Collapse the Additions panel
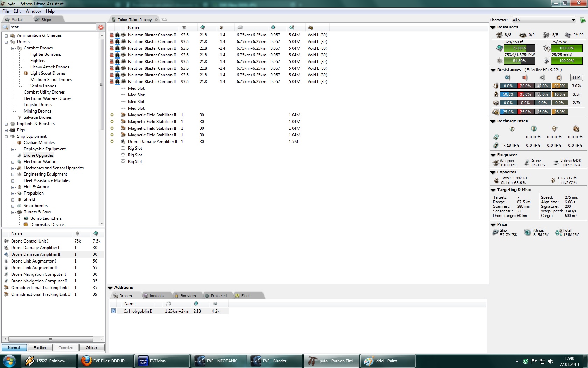The width and height of the screenshot is (588, 368). [x=110, y=288]
